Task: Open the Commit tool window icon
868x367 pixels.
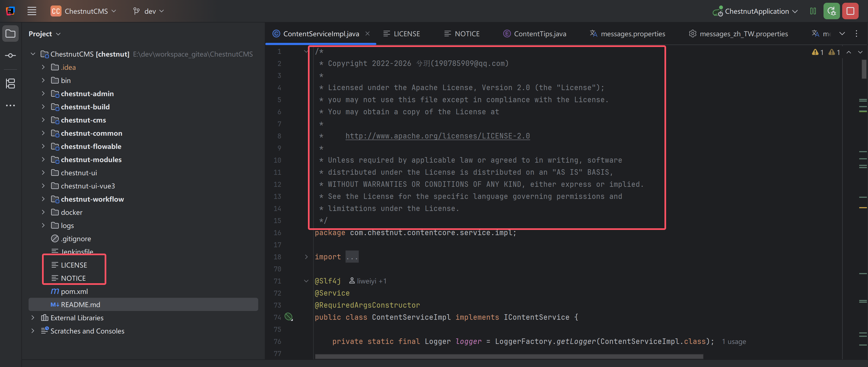Action: coord(10,55)
